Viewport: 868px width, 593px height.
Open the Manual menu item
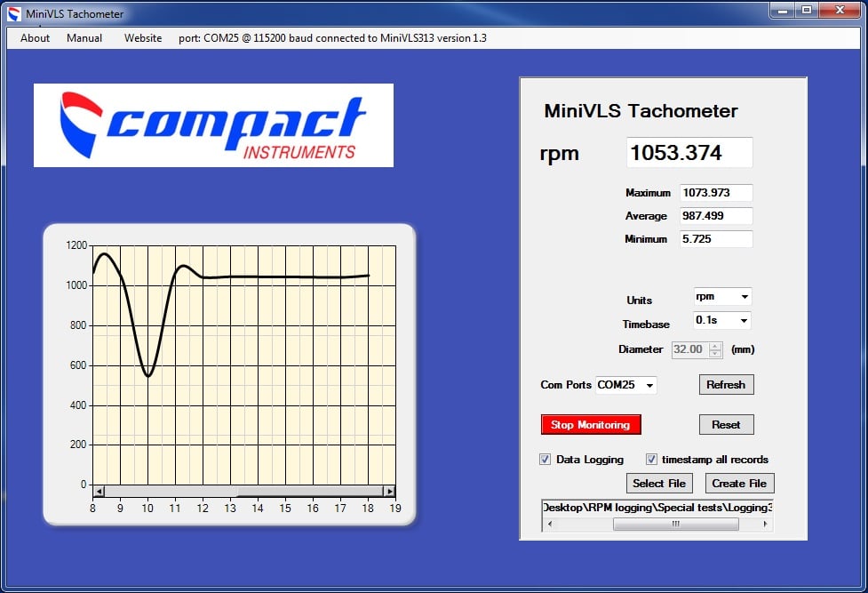point(84,37)
